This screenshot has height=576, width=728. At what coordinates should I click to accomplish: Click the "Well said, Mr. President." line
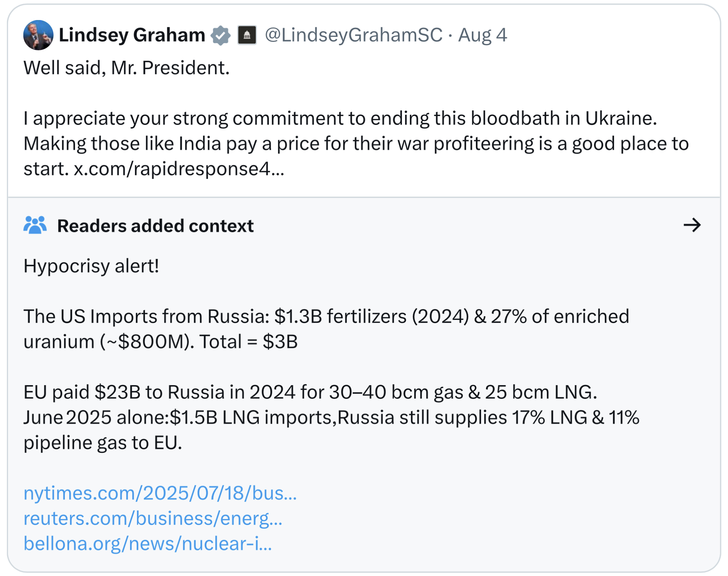[126, 68]
